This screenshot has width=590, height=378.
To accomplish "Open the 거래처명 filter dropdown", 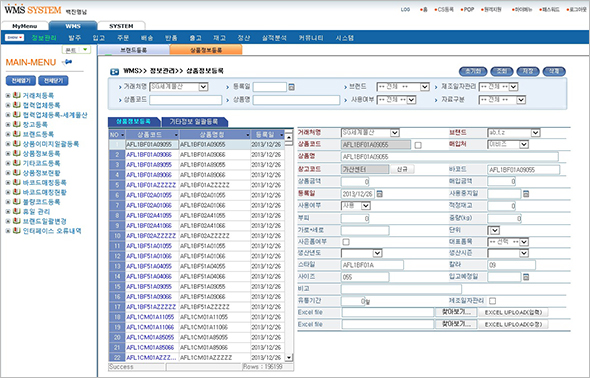I will tap(203, 87).
